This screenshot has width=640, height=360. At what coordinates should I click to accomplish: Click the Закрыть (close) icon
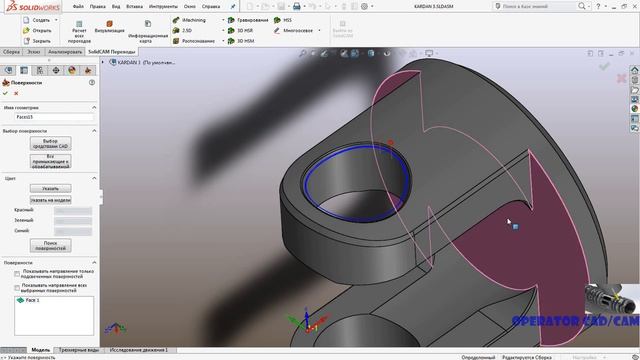tap(27, 41)
